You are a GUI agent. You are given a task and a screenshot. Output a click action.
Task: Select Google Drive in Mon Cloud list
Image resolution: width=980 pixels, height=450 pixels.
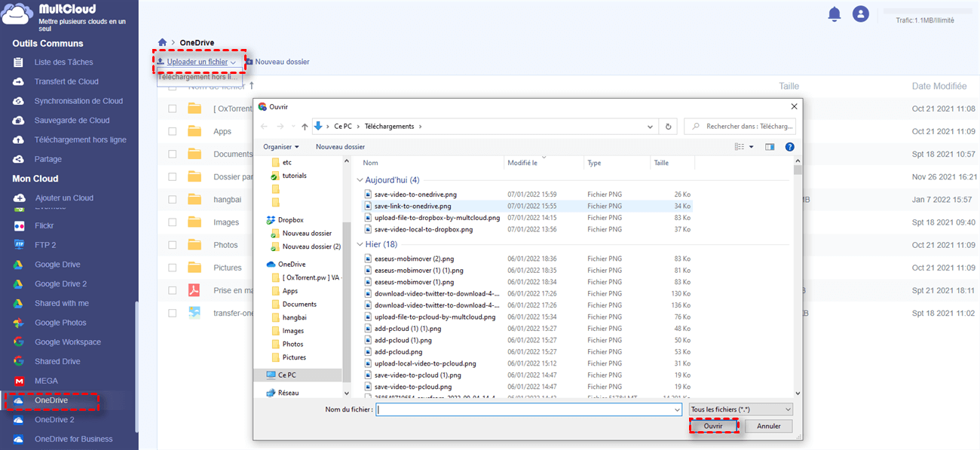[x=57, y=265]
